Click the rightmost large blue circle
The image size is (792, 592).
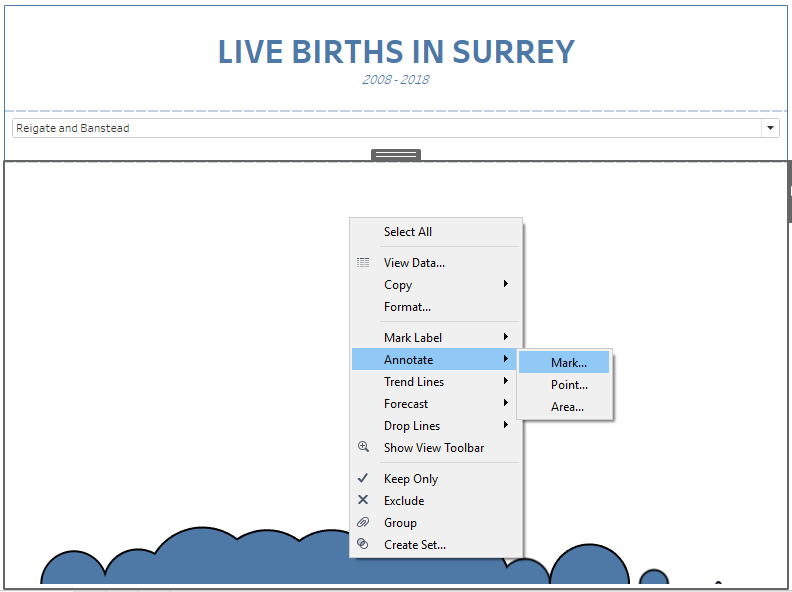[x=589, y=564]
